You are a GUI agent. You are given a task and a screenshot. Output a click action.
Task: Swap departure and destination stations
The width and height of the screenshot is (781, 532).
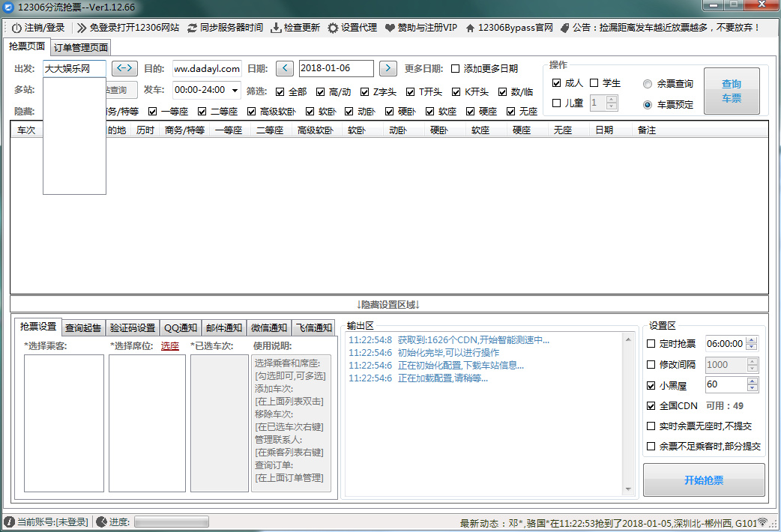click(x=124, y=68)
